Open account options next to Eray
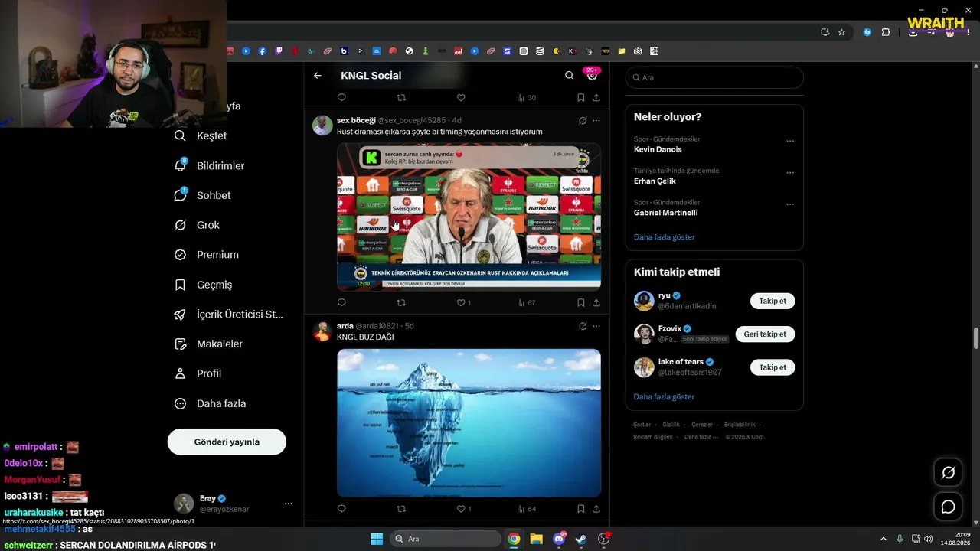Viewport: 980px width, 551px height. [x=289, y=504]
